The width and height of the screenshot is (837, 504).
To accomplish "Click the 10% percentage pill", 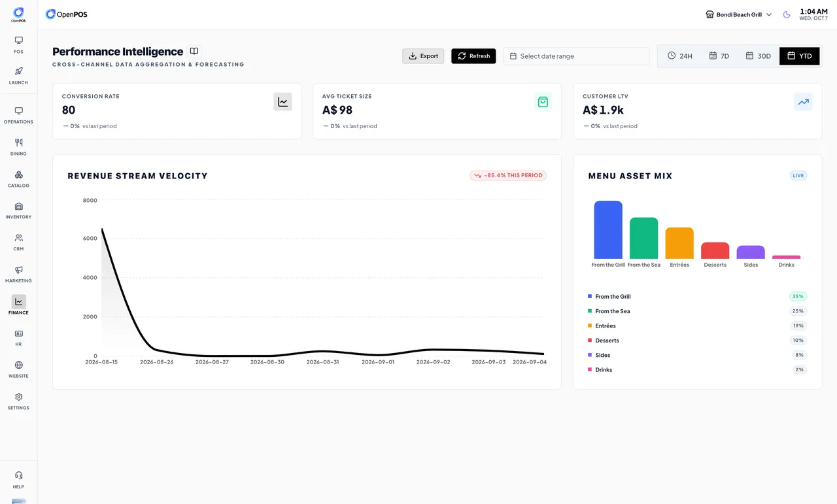I will [798, 341].
